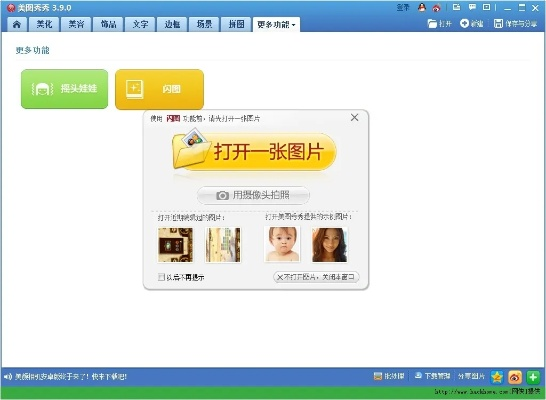Share to Qzone via star icon
This screenshot has width=546, height=400.
click(x=497, y=377)
